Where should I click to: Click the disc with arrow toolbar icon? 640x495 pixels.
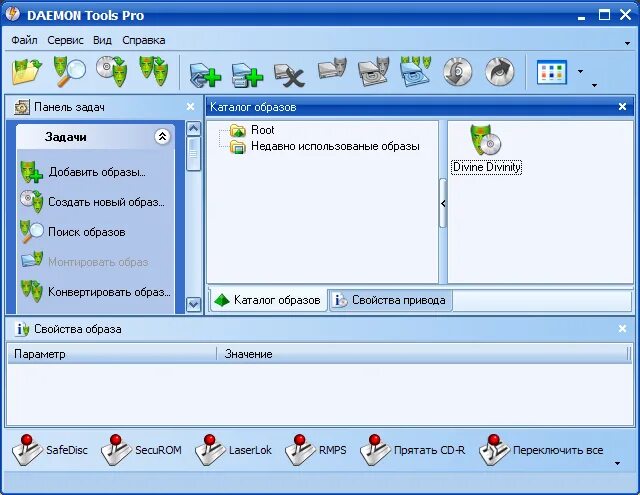[x=500, y=72]
